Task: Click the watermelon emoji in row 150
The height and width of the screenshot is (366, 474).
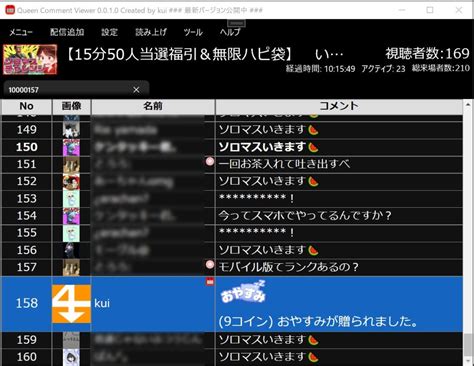Action: (x=313, y=147)
